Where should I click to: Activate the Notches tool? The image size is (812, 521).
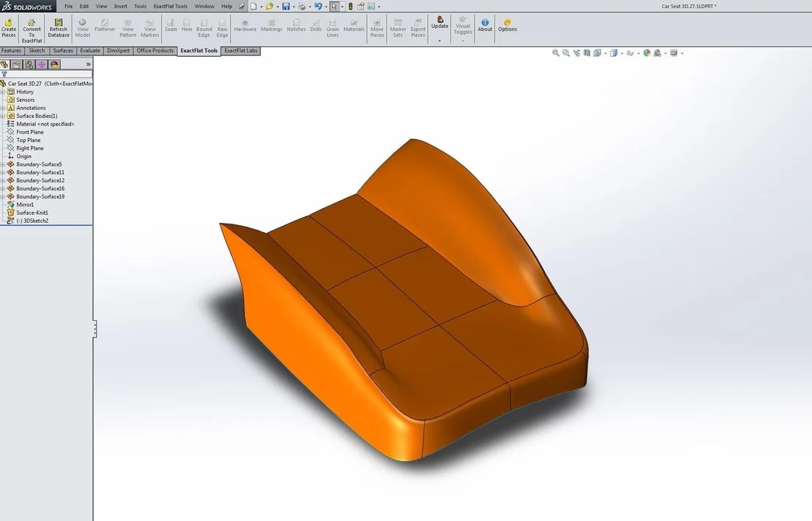click(x=296, y=28)
